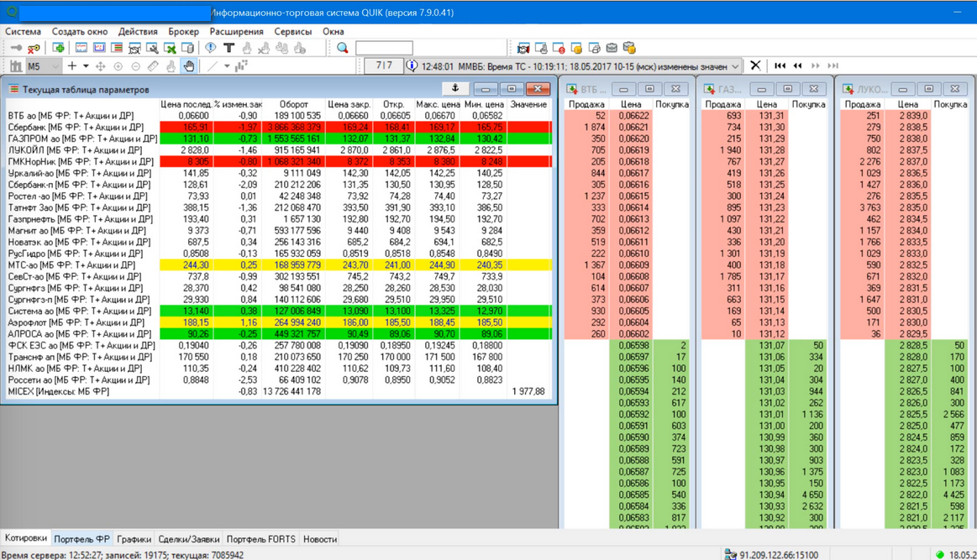This screenshot has width=977, height=560.
Task: Select the hand pan tool
Action: 188,66
